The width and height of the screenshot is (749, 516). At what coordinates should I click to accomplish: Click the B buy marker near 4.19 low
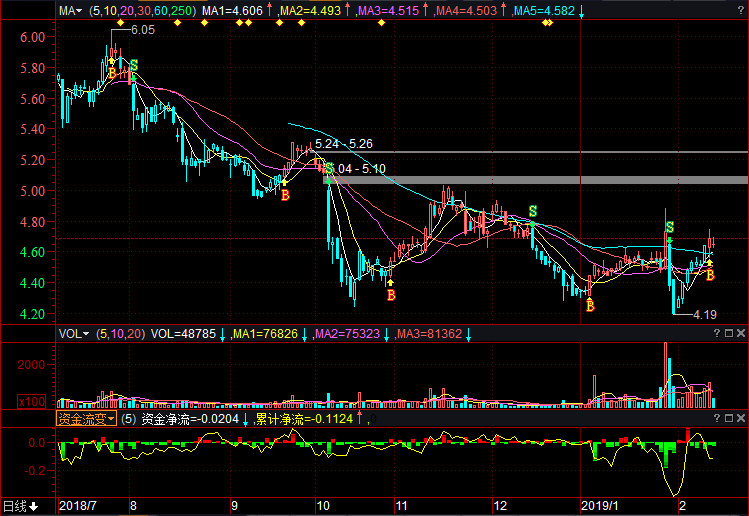pyautogui.click(x=710, y=274)
